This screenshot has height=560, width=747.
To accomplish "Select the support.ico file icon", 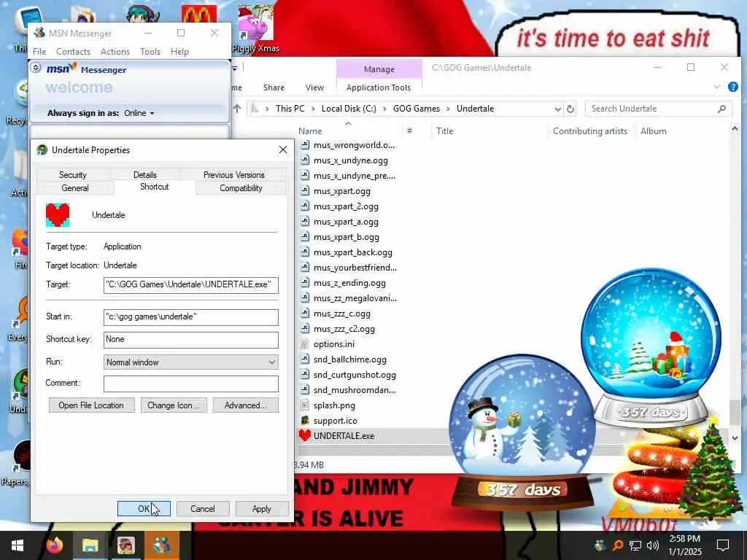I will click(x=306, y=421).
